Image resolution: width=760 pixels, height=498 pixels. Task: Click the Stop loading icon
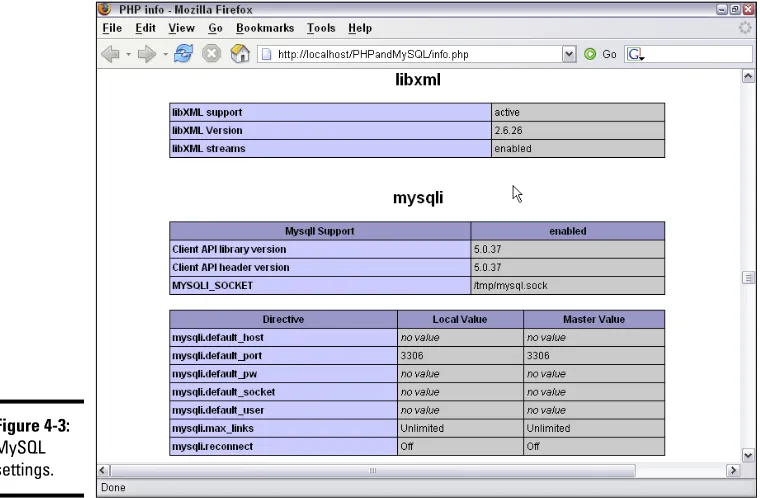point(211,53)
